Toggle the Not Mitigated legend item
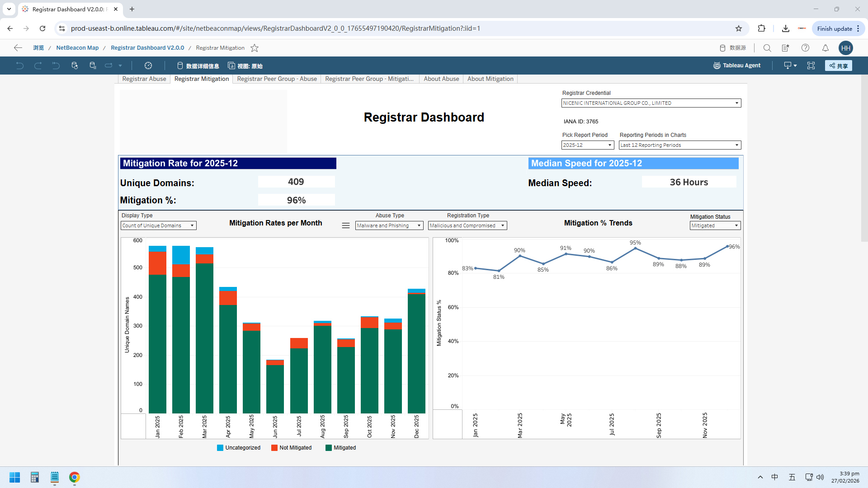 tap(291, 448)
